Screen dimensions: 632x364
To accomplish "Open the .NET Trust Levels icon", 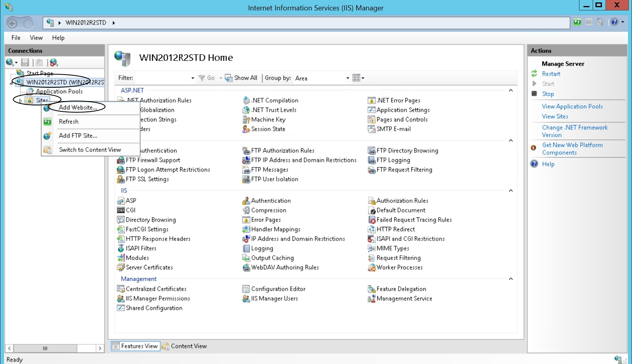I will [246, 110].
